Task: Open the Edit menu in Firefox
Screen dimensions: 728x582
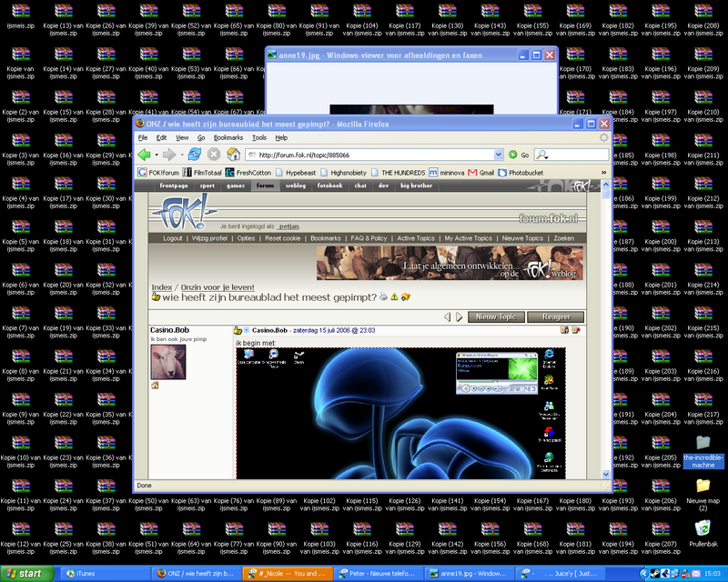Action: click(161, 138)
